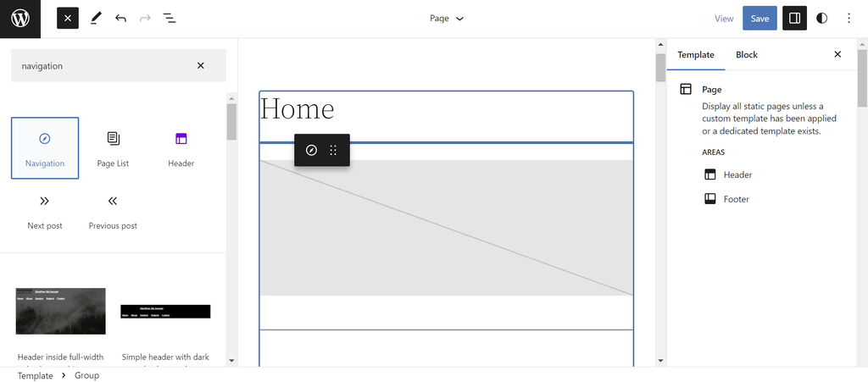Insert the Page List block
Screen dimensions: 868x382
tap(113, 148)
